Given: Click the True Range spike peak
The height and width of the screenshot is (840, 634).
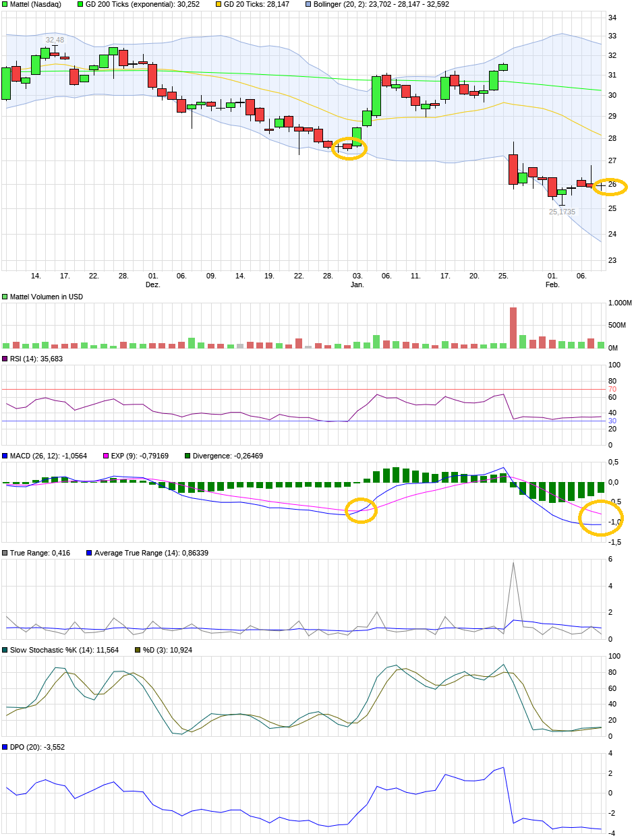Looking at the screenshot, I should 513,563.
